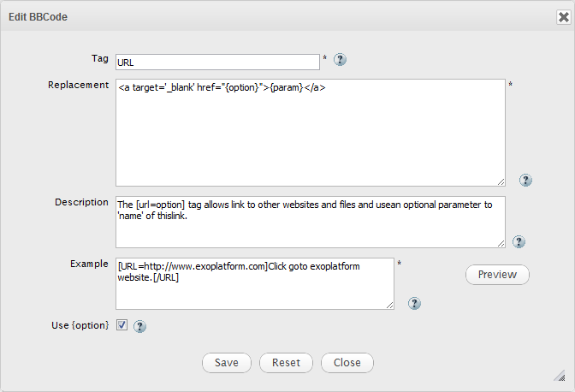Click the help icon next to Tag field
This screenshot has width=575, height=392.
[340, 60]
